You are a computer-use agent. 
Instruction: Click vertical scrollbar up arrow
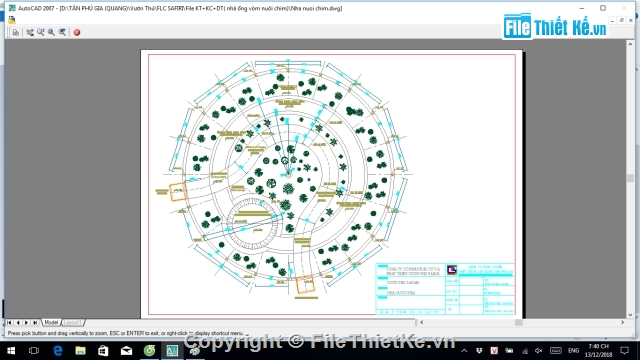click(x=630, y=44)
